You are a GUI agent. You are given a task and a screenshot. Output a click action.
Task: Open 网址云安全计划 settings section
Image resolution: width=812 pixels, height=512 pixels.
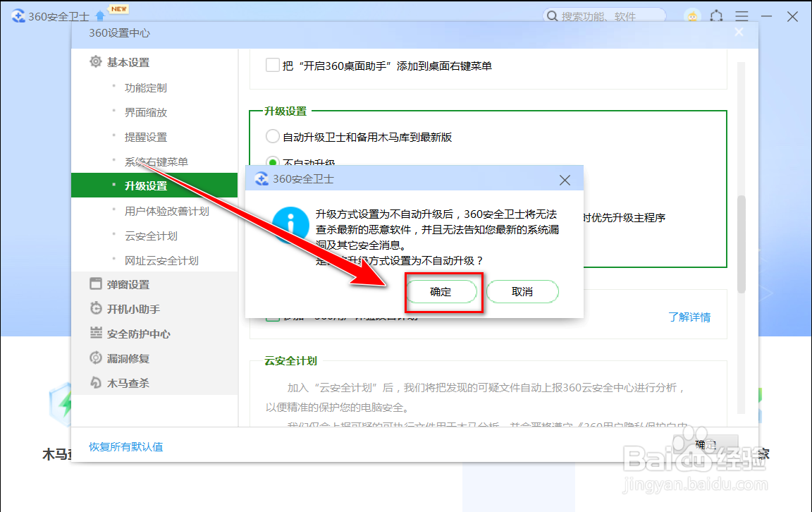click(161, 261)
